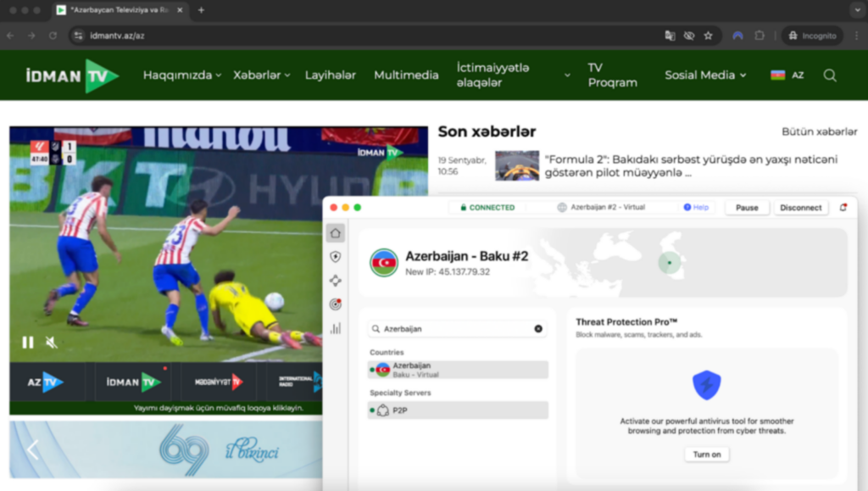
Task: Click the İDMAN TV site logo
Action: tap(72, 75)
